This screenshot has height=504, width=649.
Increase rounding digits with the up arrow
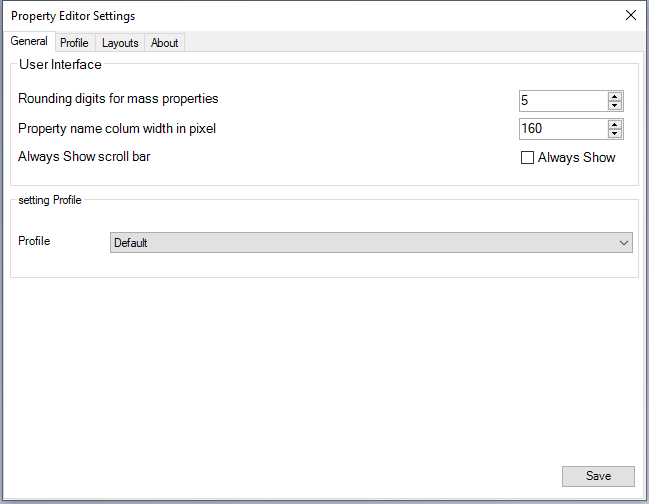[x=615, y=96]
